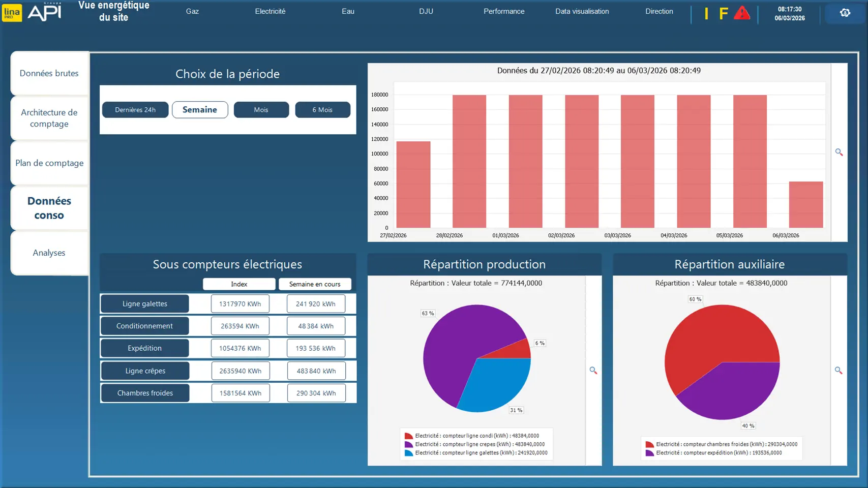Screen dimensions: 868x488
Task: Select the Semaine period option
Action: [200, 110]
